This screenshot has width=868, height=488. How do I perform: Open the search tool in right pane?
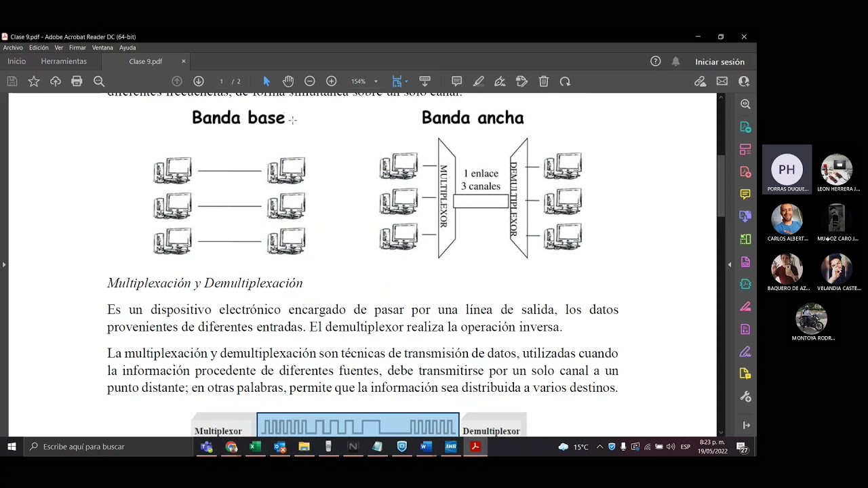[745, 104]
